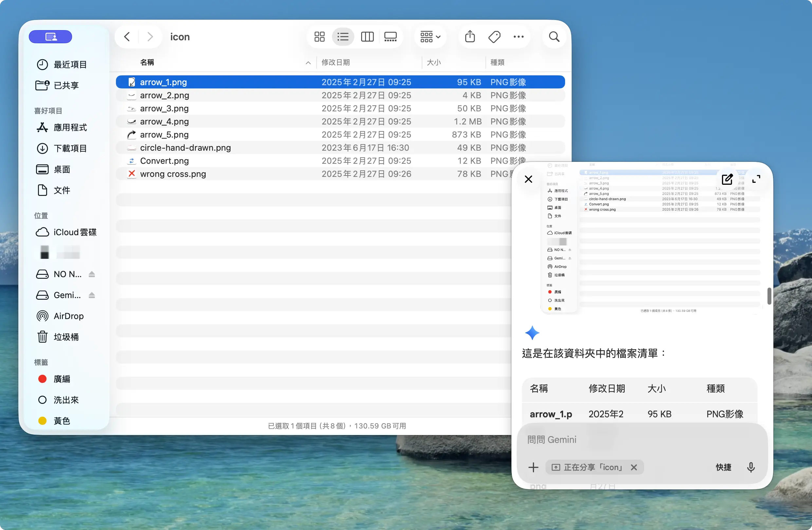Viewport: 812px width, 530px height.
Task: Click the red X icon of wrong cross.png
Action: [131, 174]
